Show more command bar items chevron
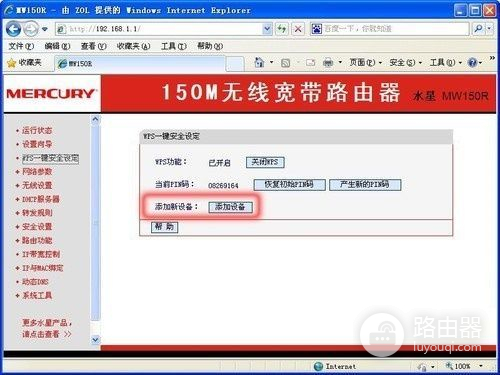This screenshot has width=500, height=375. click(492, 58)
